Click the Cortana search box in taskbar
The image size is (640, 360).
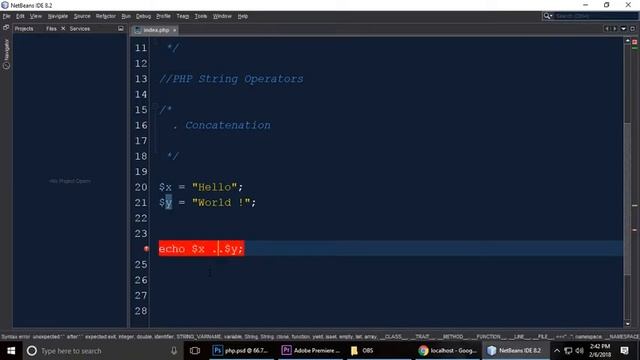(x=102, y=351)
